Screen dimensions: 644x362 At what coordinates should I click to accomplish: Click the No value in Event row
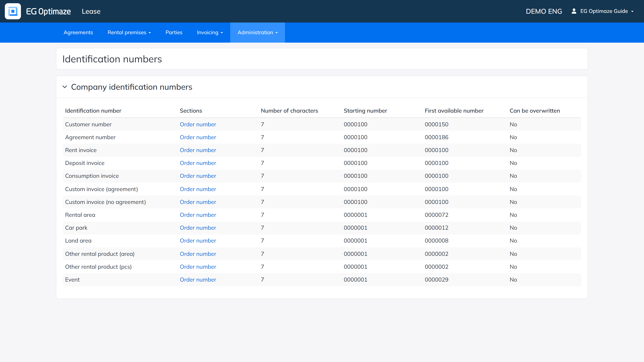click(513, 280)
